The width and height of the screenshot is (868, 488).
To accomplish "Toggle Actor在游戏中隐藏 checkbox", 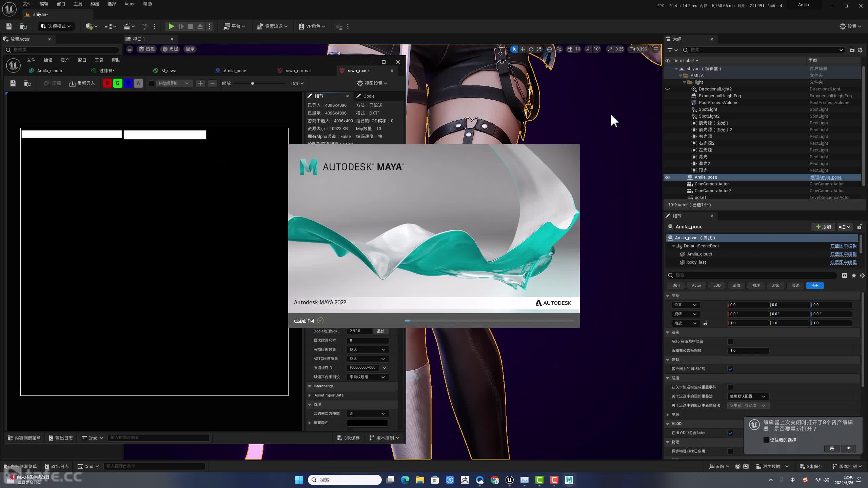I will click(x=730, y=342).
